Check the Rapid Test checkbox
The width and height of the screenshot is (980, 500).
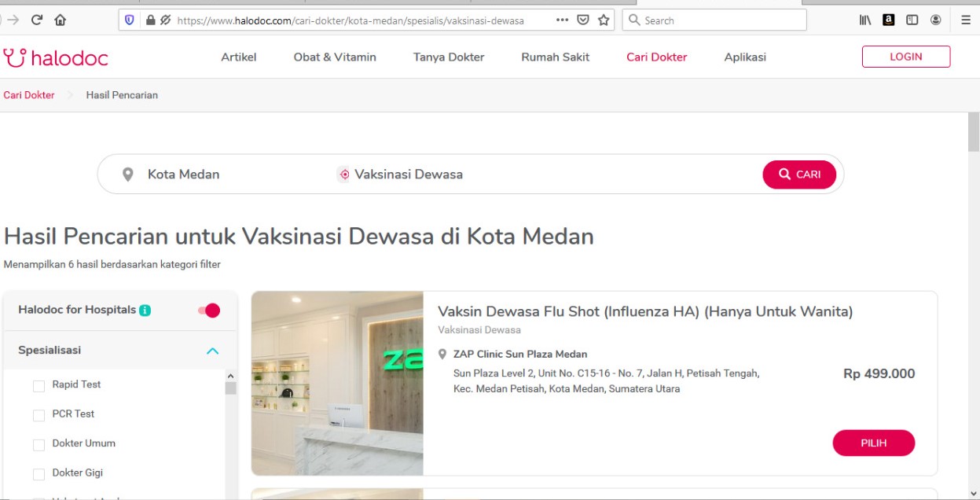tap(39, 386)
